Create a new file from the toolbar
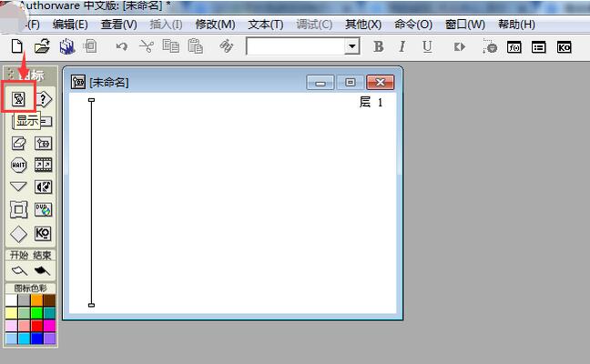This screenshot has height=364, width=590. [16, 46]
